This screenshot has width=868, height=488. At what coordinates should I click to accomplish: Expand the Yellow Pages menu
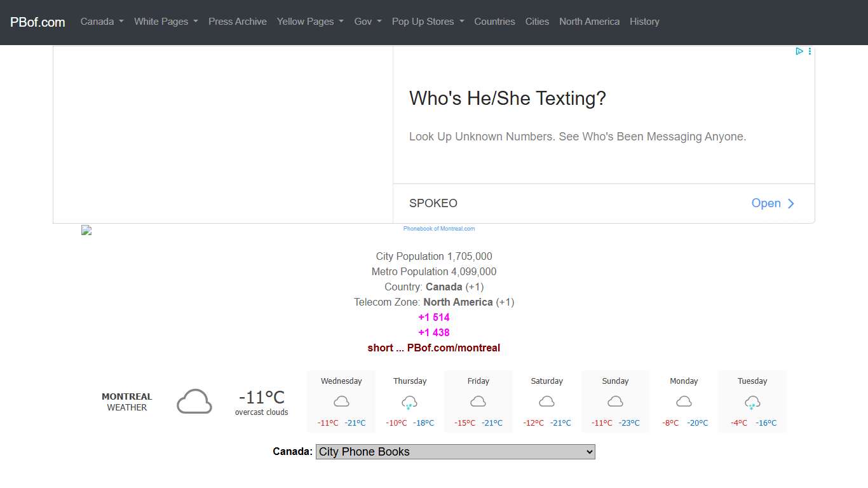pos(310,22)
